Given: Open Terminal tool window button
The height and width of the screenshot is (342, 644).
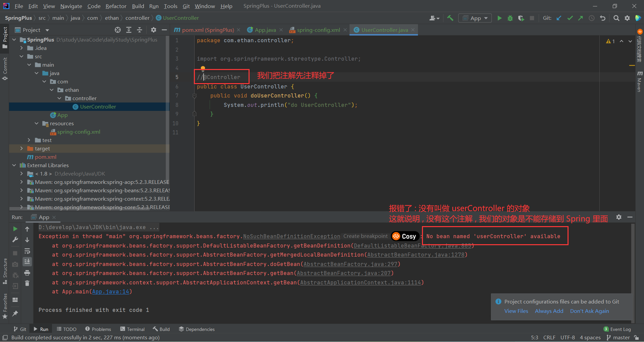Looking at the screenshot, I should click(x=132, y=329).
